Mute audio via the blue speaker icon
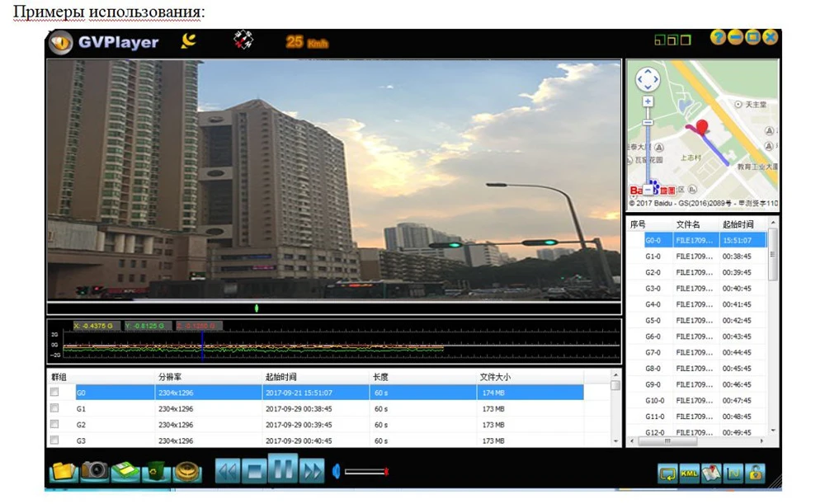The width and height of the screenshot is (825, 504). click(337, 471)
